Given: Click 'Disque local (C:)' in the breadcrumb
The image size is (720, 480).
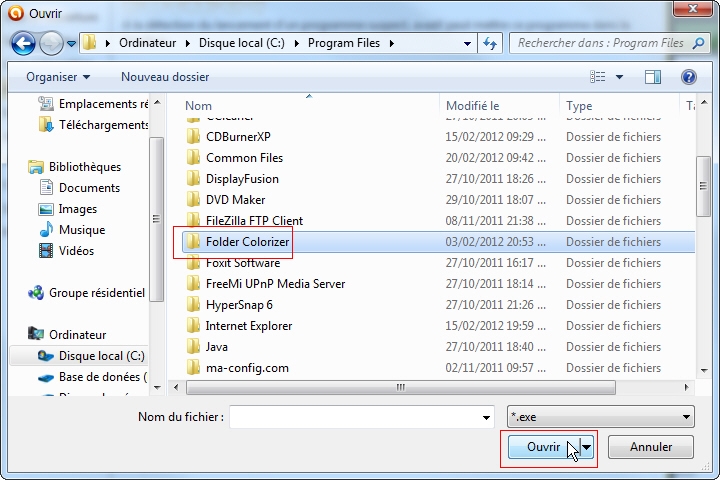Looking at the screenshot, I should point(242,43).
